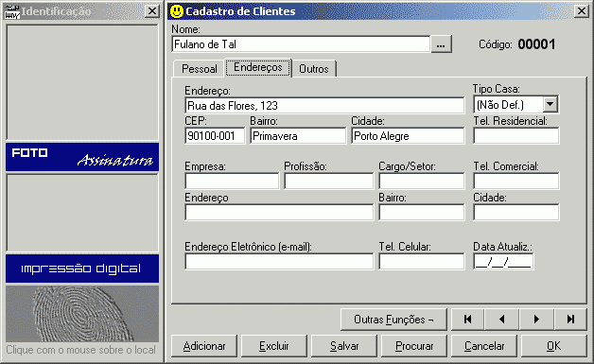The height and width of the screenshot is (364, 594).
Task: Go to the next record
Action: pyautogui.click(x=536, y=320)
